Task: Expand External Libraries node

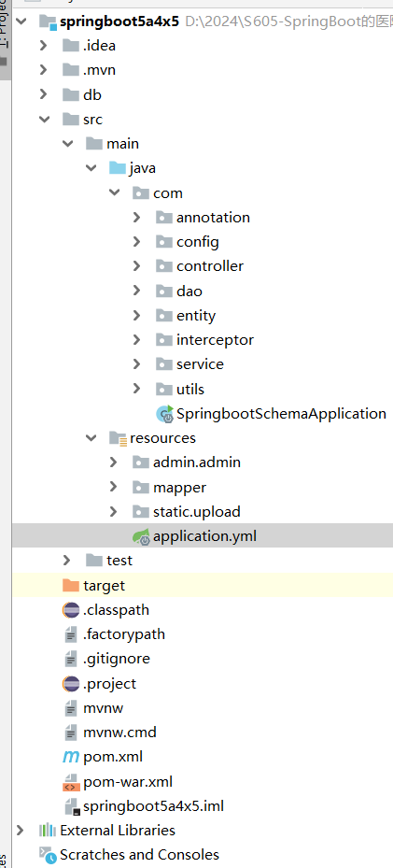Action: pyautogui.click(x=21, y=830)
